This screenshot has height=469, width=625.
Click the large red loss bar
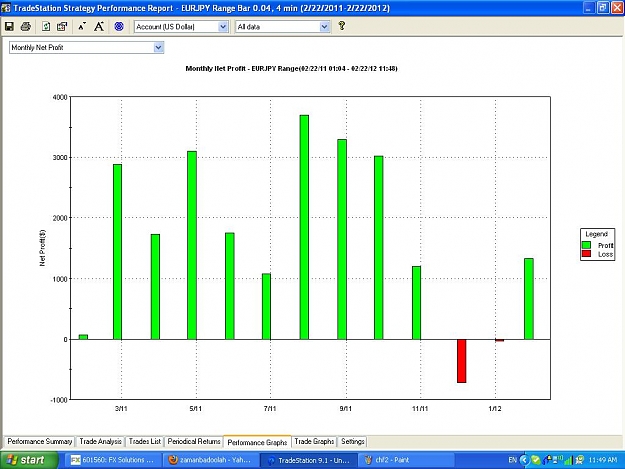(462, 361)
